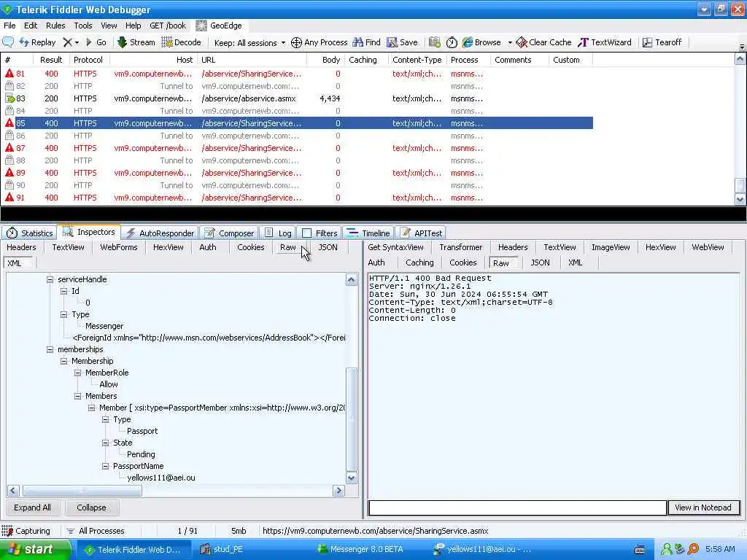Save sessions with Save icon

coord(402,42)
